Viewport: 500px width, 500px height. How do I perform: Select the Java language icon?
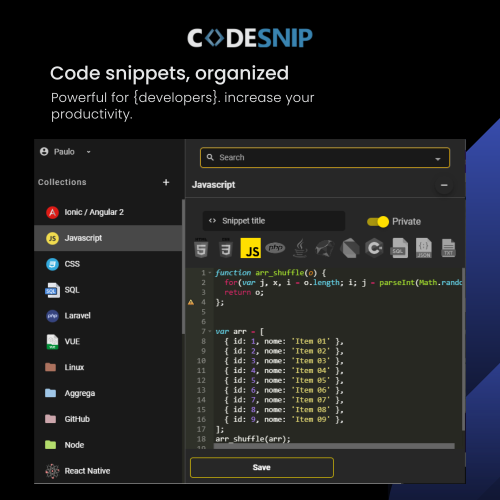pos(300,248)
